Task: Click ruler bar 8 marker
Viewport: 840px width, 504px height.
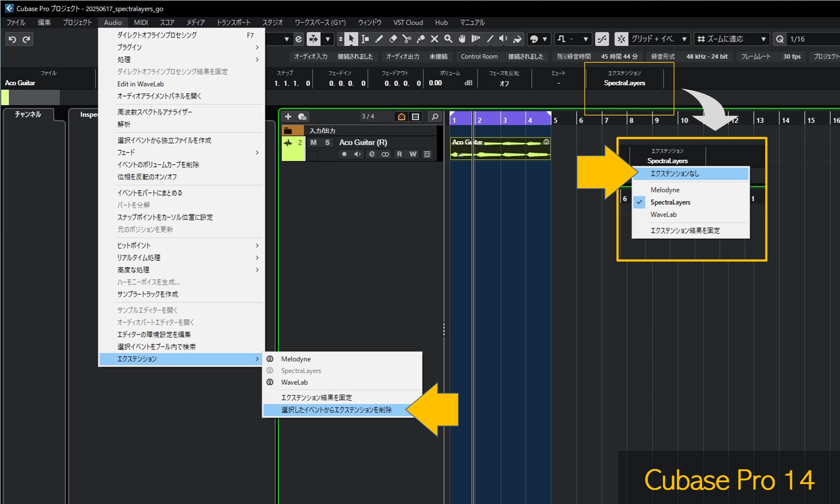Action: tap(631, 120)
